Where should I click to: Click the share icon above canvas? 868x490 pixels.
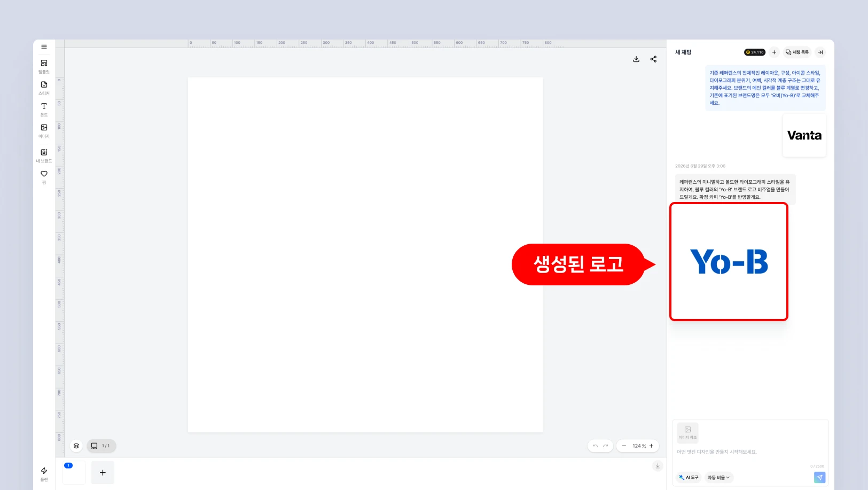[x=653, y=59]
